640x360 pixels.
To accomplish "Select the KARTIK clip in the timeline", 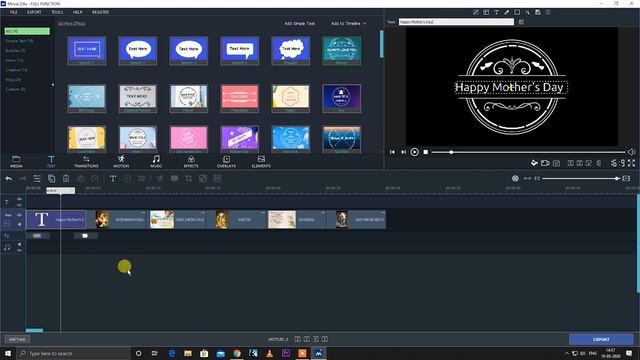I will click(237, 220).
